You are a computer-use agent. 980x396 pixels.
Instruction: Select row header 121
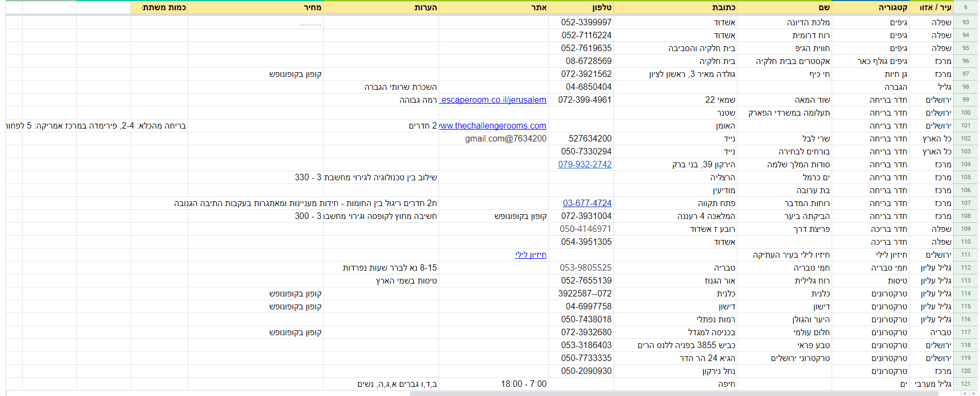click(x=966, y=384)
